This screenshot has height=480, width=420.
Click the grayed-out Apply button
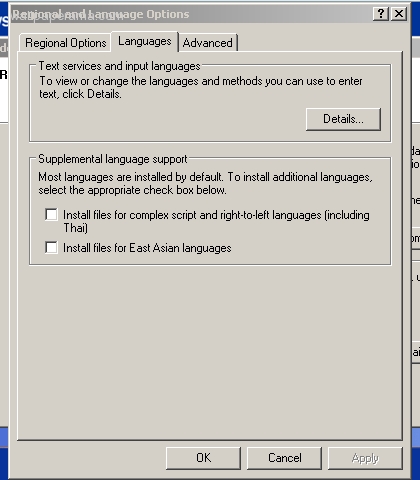[x=365, y=458]
